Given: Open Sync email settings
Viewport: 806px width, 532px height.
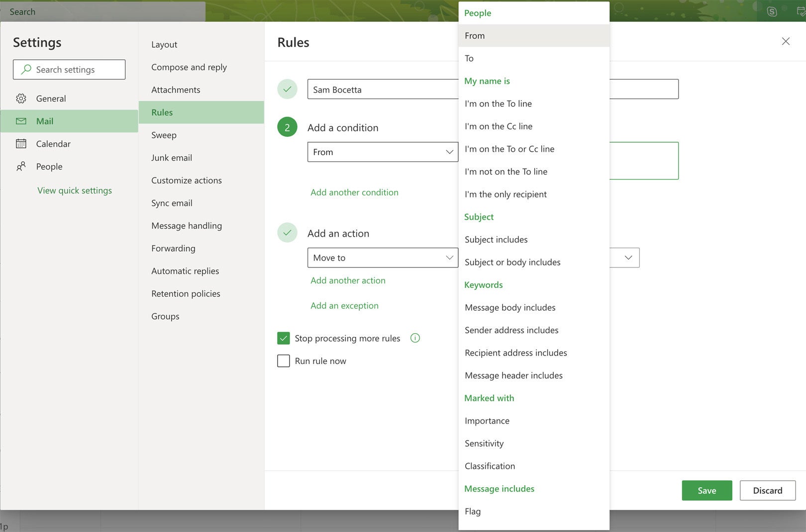Looking at the screenshot, I should (x=201, y=203).
